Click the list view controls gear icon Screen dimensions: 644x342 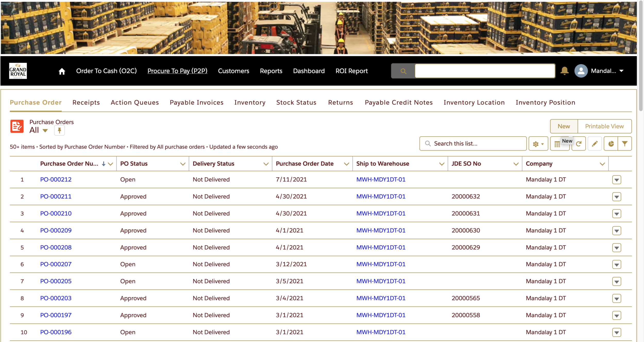pos(538,144)
